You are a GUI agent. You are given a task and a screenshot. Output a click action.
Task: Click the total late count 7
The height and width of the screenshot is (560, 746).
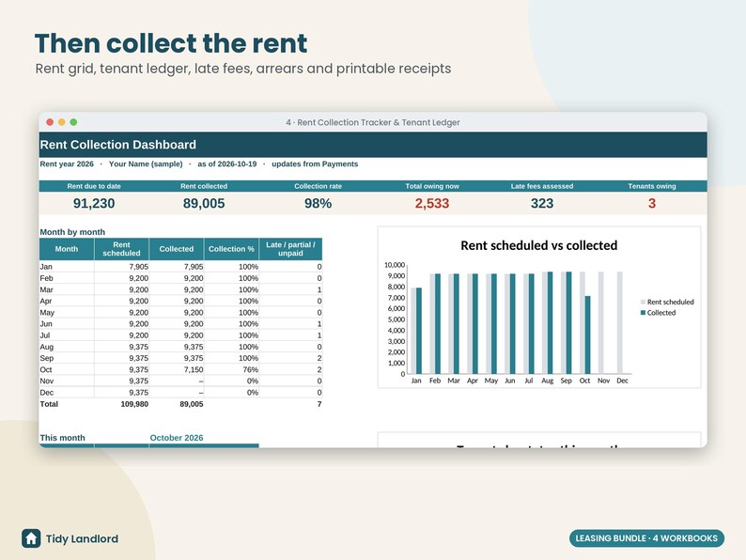tap(319, 404)
